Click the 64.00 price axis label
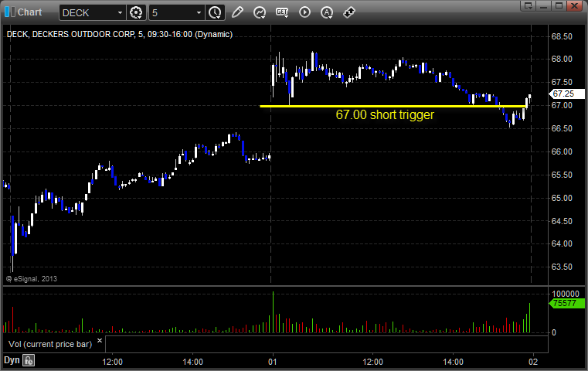588x371 pixels. click(x=562, y=243)
